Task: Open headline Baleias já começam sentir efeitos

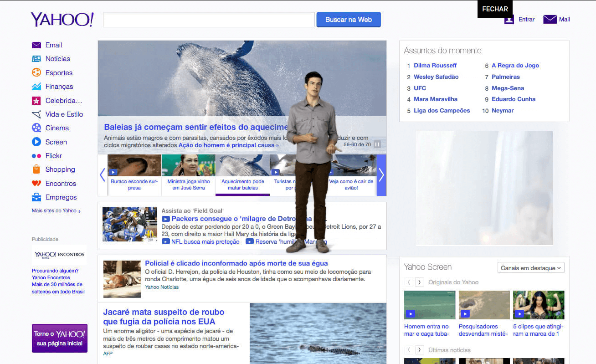Action: click(196, 127)
